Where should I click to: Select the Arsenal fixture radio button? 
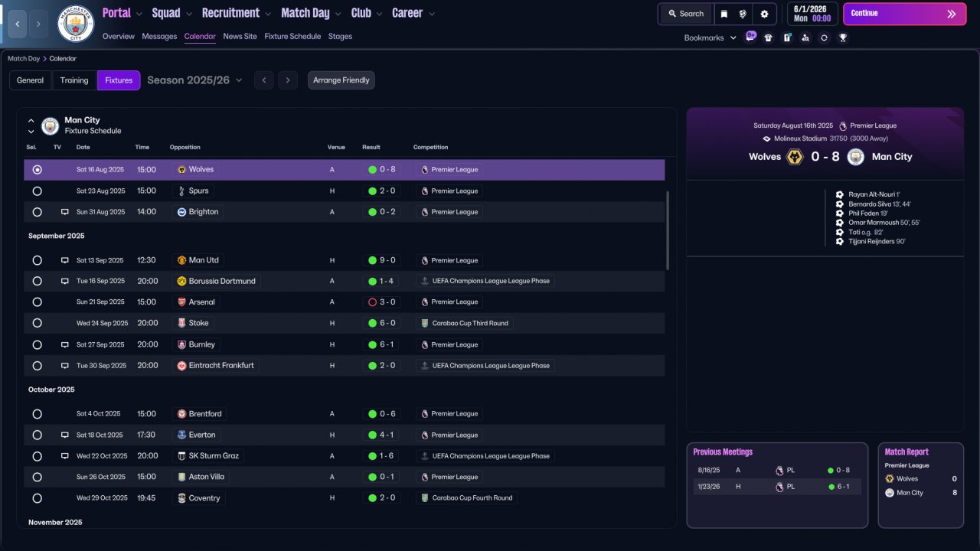[x=37, y=302]
